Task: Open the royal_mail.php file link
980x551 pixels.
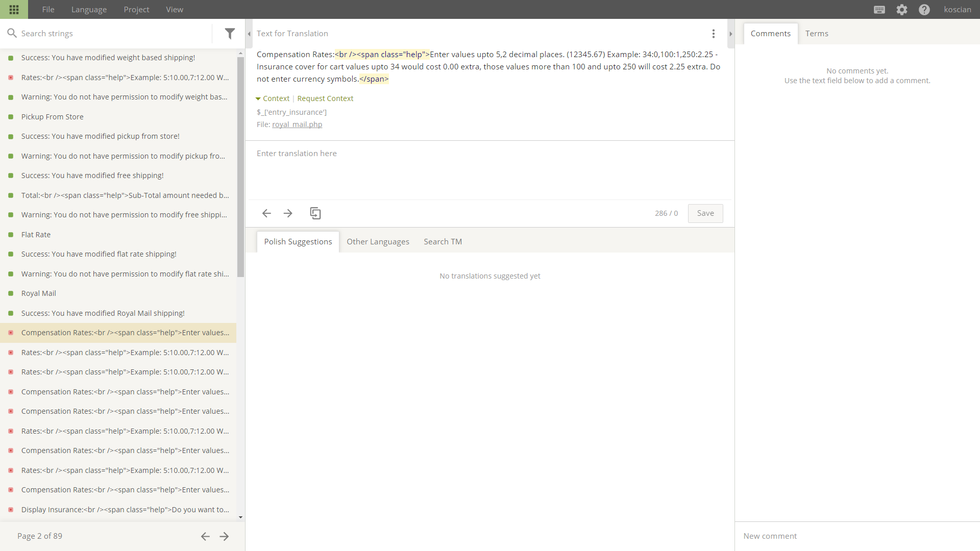Action: point(297,124)
